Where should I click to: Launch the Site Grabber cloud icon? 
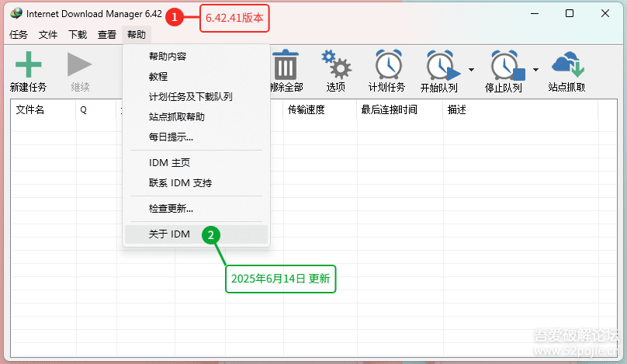point(568,64)
